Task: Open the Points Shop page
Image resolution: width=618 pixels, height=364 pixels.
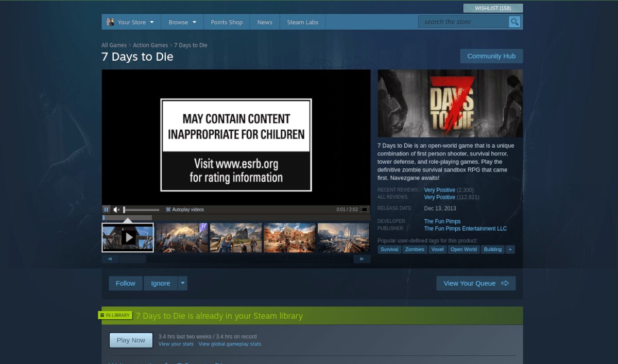Action: (226, 22)
